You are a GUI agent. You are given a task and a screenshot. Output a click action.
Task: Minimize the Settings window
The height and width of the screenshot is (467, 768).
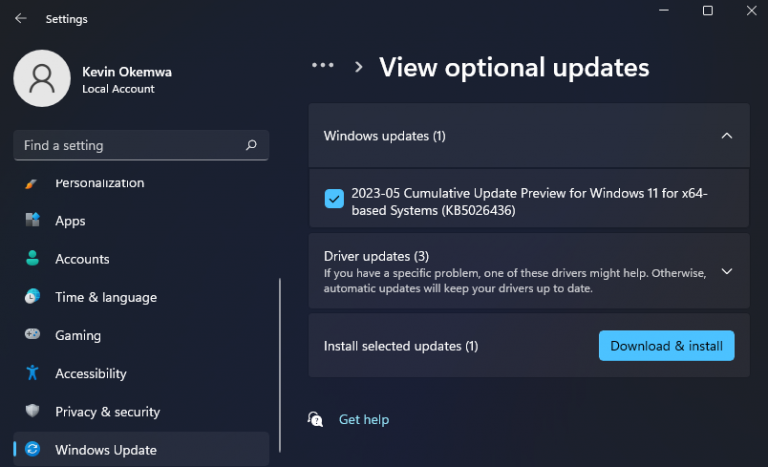[664, 10]
